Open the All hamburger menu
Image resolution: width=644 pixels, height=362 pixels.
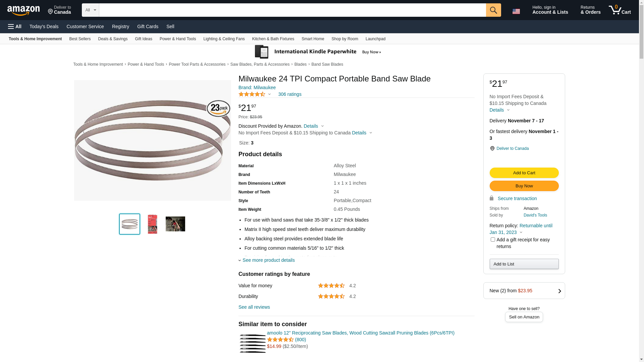[15, 26]
